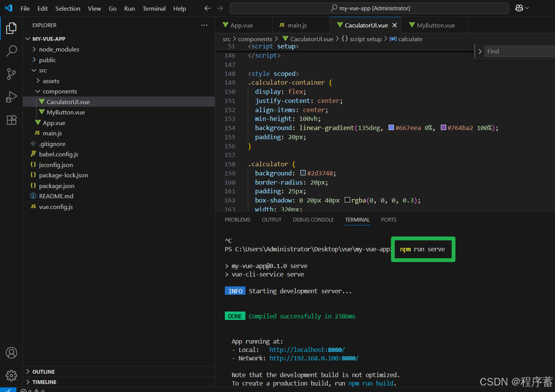Open MyButton.vue in the explorer
Image resolution: width=555 pixels, height=392 pixels.
(x=119, y=112)
